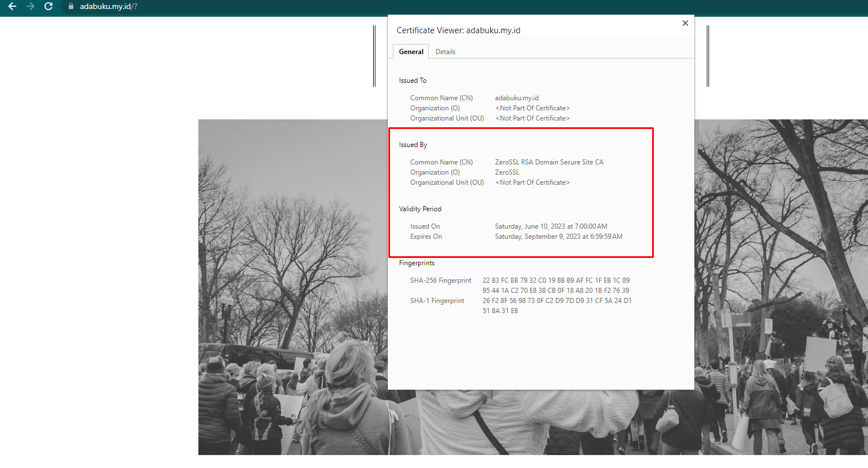
Task: Select Issued By Organizational Unit (OU) label
Action: click(x=447, y=182)
